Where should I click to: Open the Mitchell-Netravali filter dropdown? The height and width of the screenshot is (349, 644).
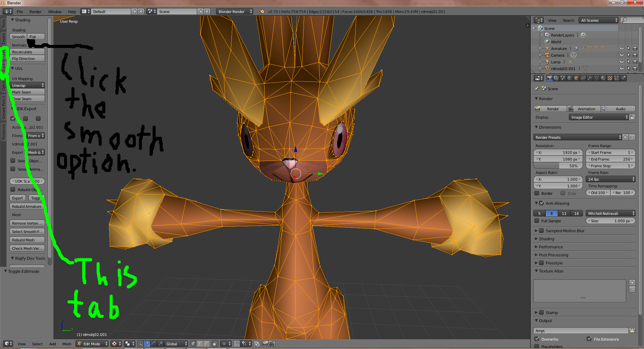(610, 213)
